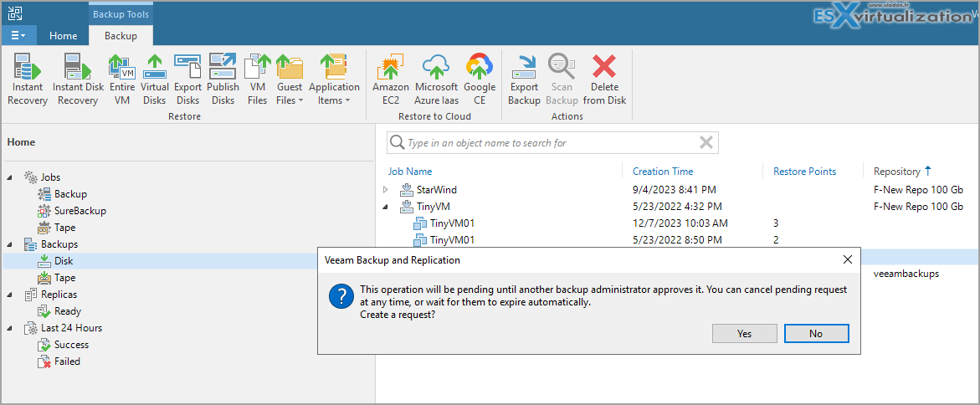980x405 pixels.
Task: Click the Veeam window icon at top-left
Action: (14, 12)
